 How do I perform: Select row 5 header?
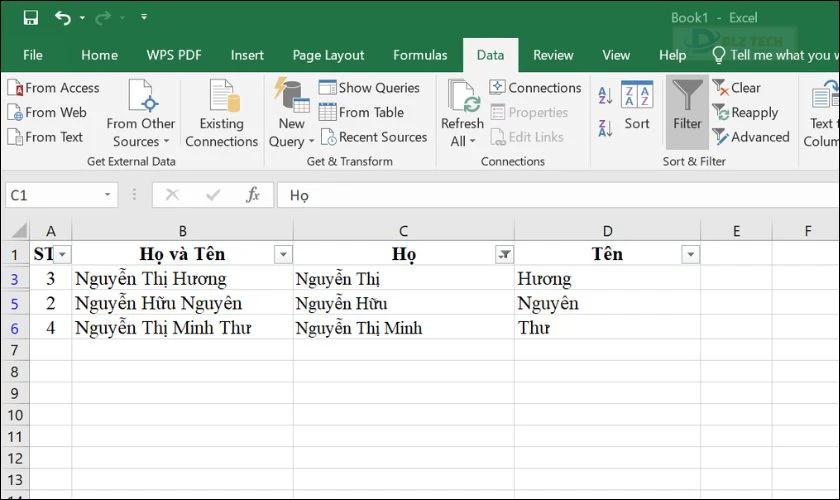pyautogui.click(x=14, y=304)
